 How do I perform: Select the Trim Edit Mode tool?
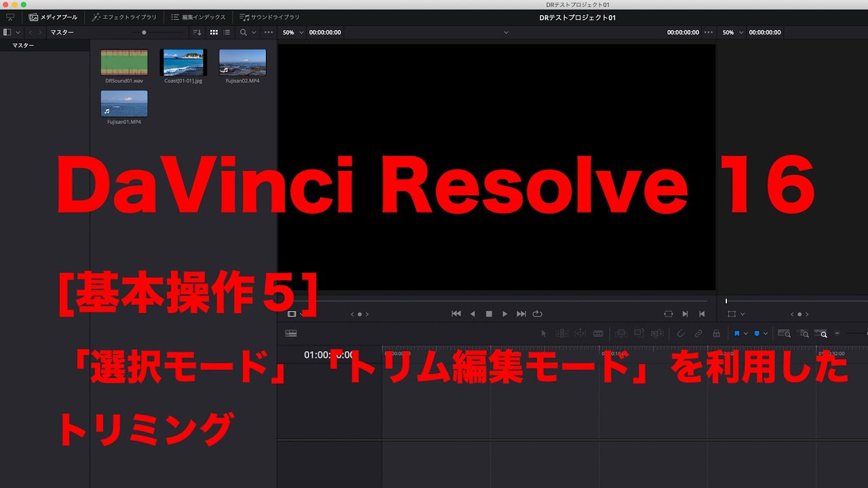[x=561, y=333]
